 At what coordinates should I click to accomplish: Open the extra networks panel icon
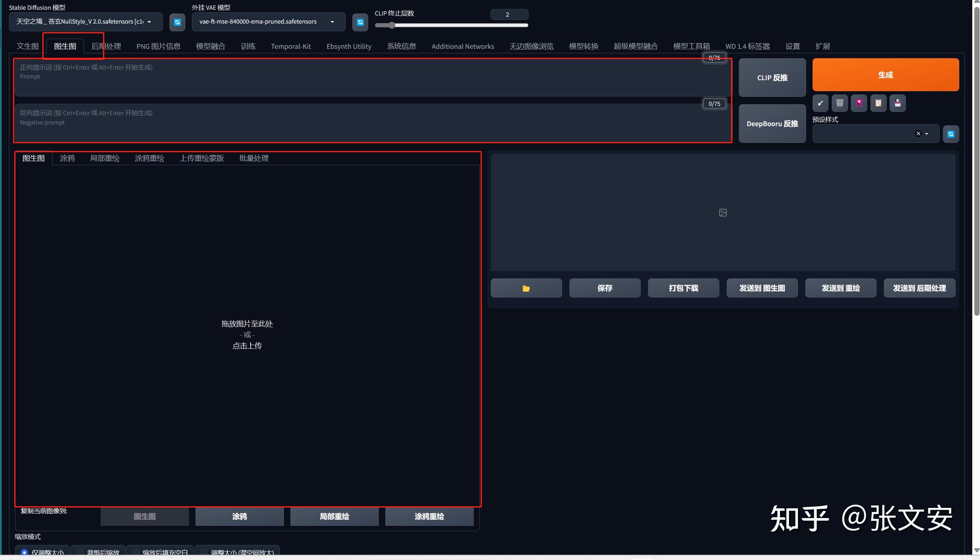pyautogui.click(x=859, y=103)
